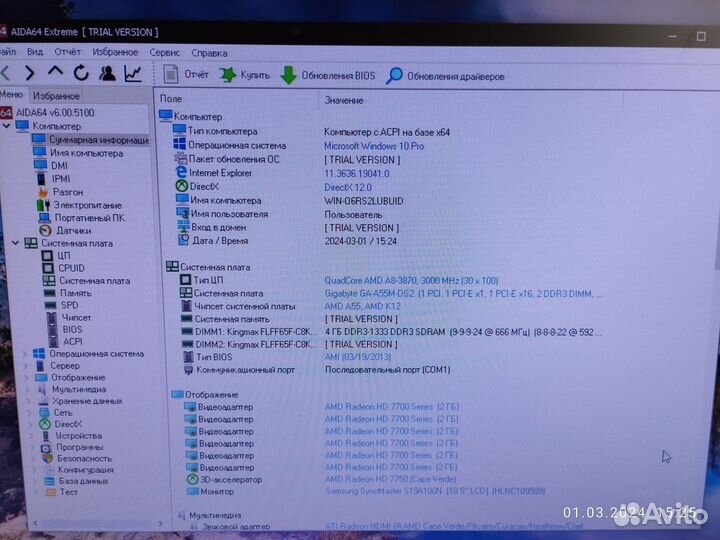Open the Отчёт menu in menu bar

[68, 52]
